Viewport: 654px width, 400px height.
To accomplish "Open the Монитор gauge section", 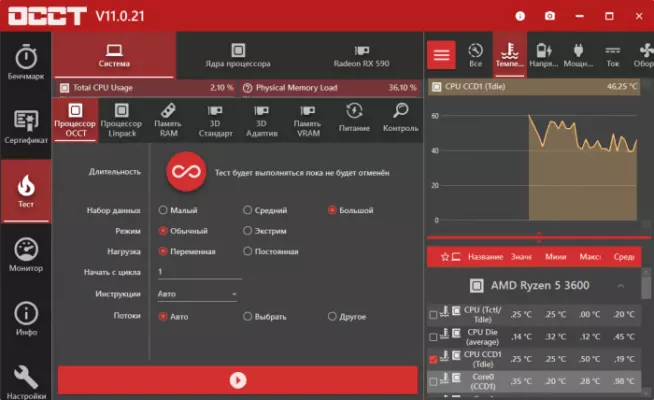I will point(25,256).
